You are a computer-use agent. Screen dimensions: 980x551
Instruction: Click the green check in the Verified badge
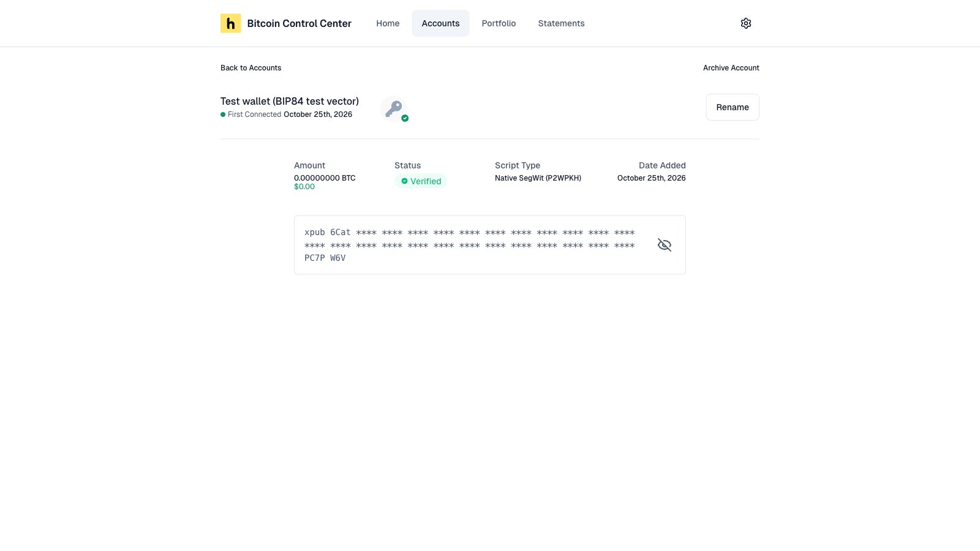coord(404,181)
